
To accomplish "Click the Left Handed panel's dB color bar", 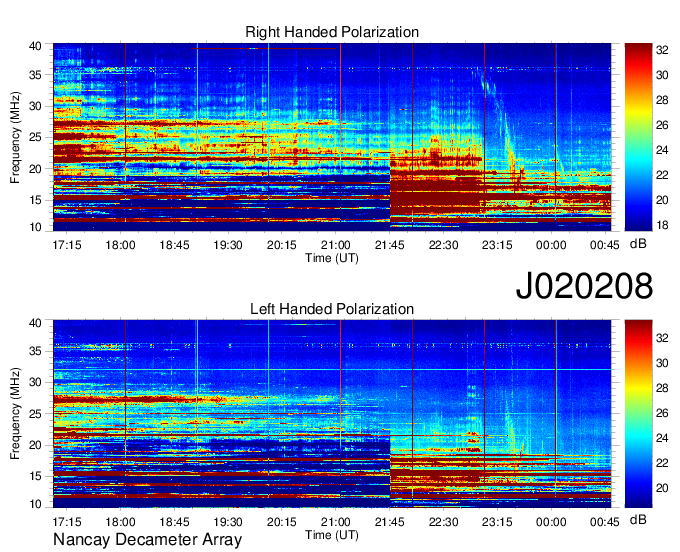I will (x=638, y=414).
